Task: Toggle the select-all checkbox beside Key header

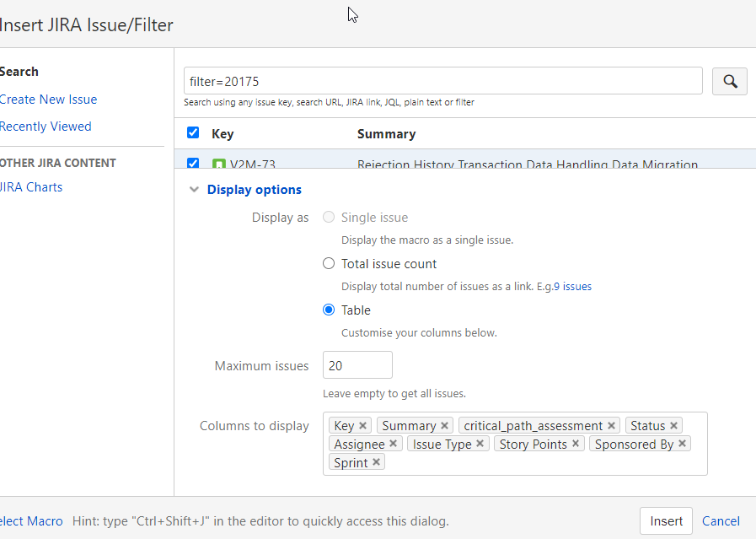Action: [x=193, y=132]
